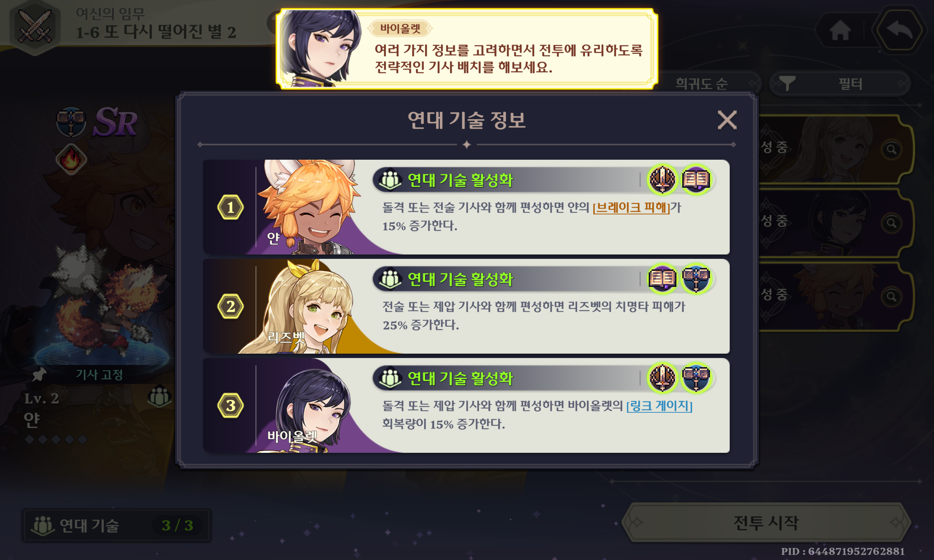The image size is (934, 560).
Task: Start battle with 전투 시작 button
Action: tap(766, 523)
